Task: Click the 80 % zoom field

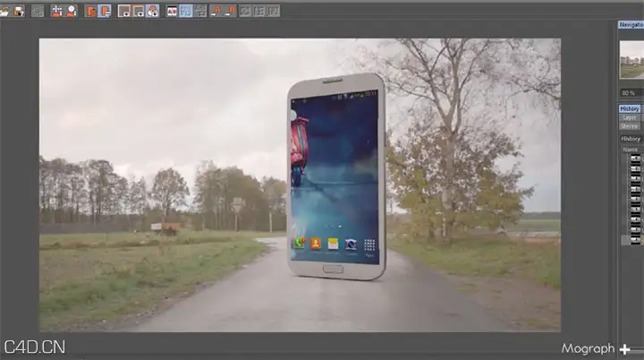Action: pyautogui.click(x=631, y=93)
